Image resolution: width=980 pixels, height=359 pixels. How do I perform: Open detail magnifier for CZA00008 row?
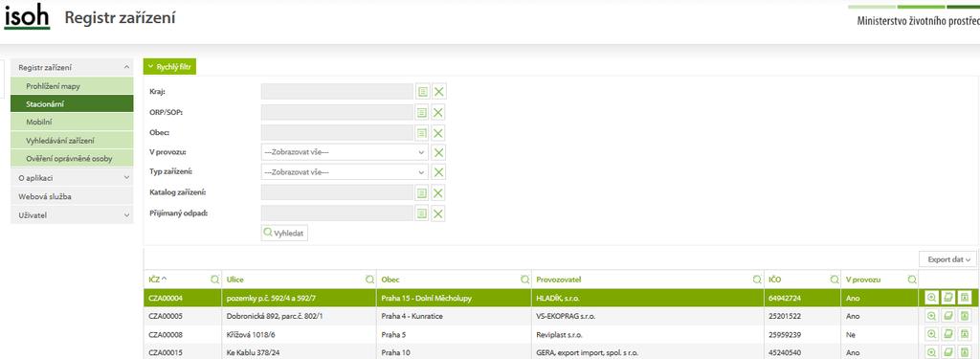pyautogui.click(x=931, y=335)
